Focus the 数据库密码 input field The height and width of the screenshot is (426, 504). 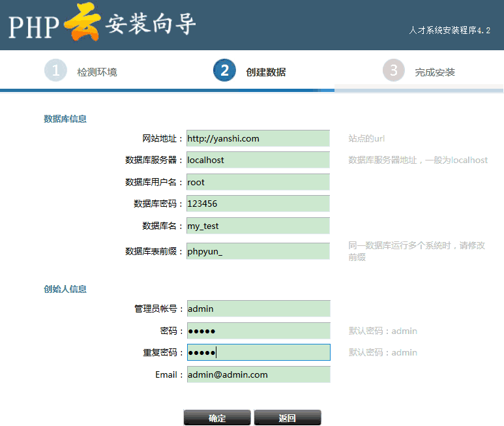coord(258,204)
